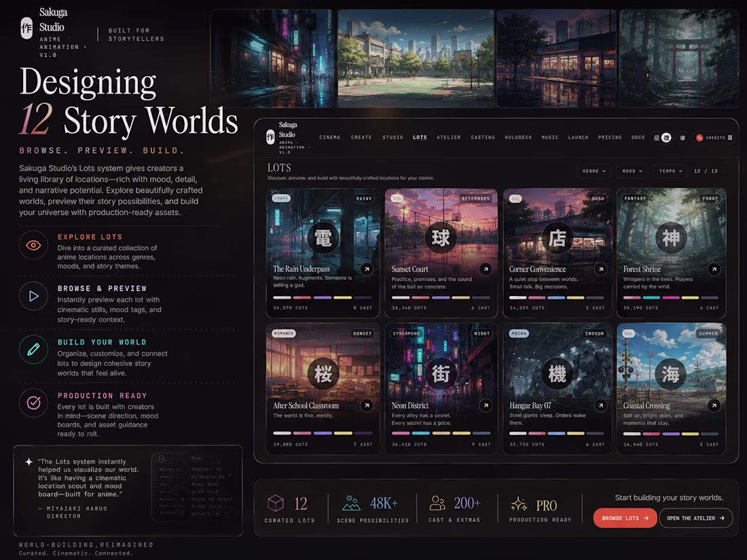Click the people icon beside 200+
The height and width of the screenshot is (560, 747).
pos(437,503)
